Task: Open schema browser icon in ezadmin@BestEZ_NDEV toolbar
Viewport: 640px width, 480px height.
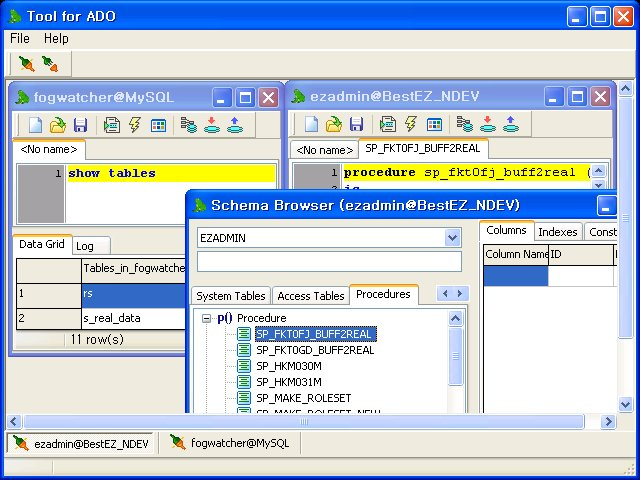Action: coord(464,124)
